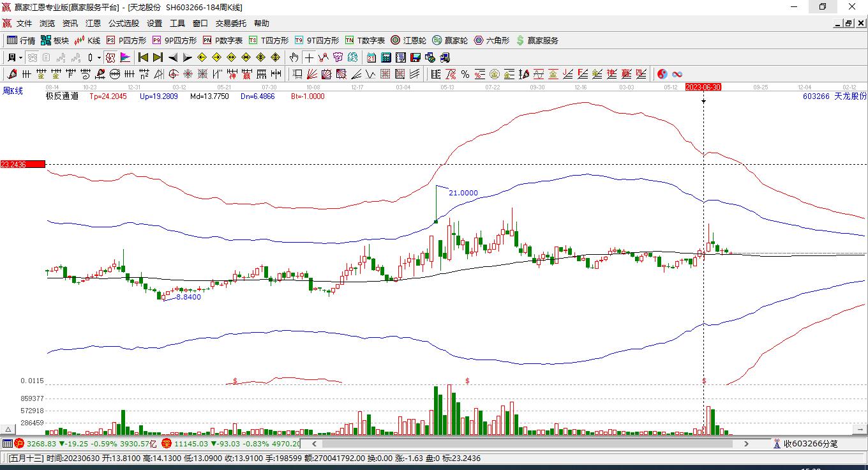Click the red fan lines tool
868x470 pixels.
(x=311, y=74)
